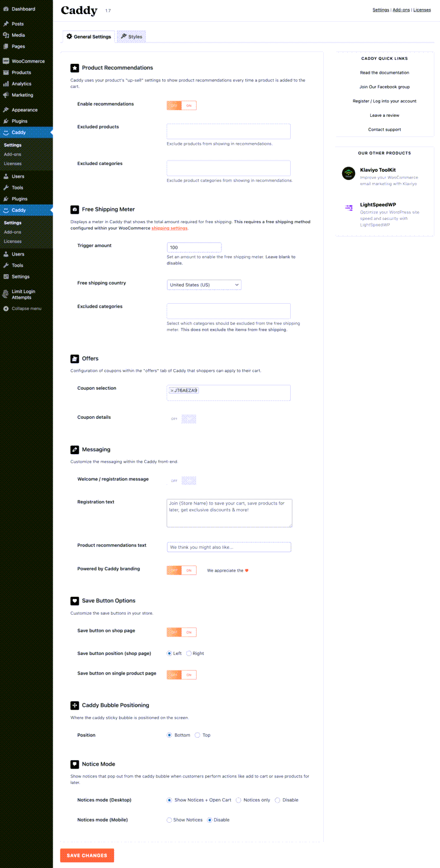Click the Notice Mode speech bubble icon
This screenshot has height=868, width=440.
[x=74, y=764]
